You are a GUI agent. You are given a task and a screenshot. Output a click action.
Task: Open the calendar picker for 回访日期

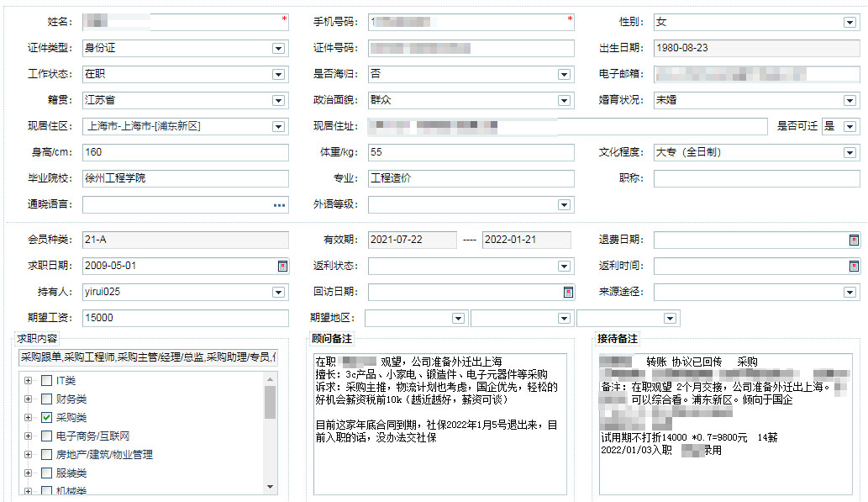(568, 292)
